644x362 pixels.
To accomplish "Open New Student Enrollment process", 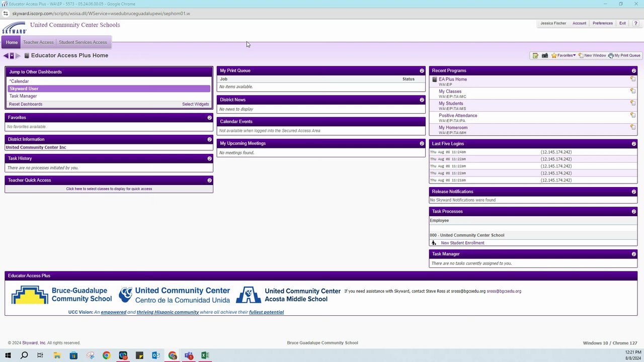I will coord(462,243).
